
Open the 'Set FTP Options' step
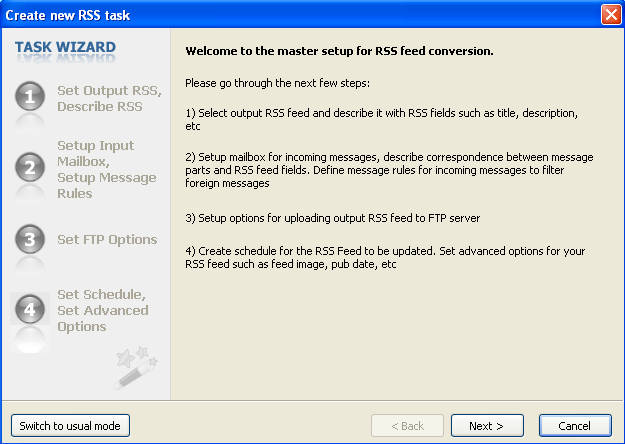(107, 240)
